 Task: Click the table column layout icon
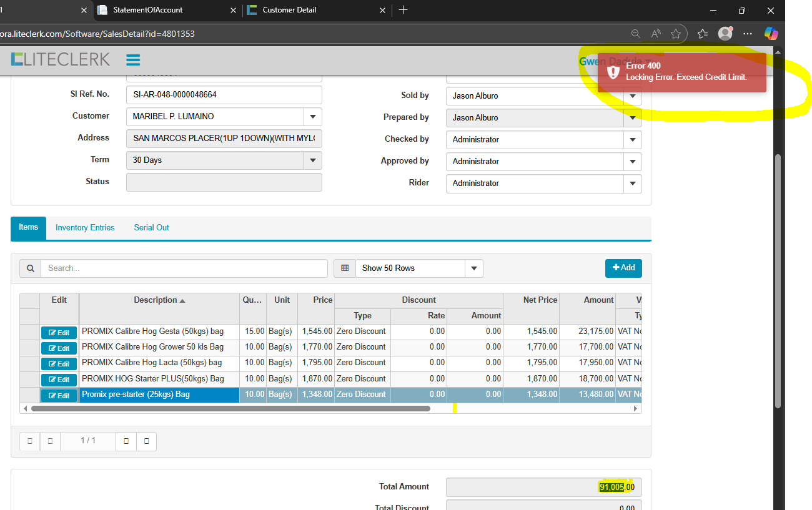click(344, 268)
